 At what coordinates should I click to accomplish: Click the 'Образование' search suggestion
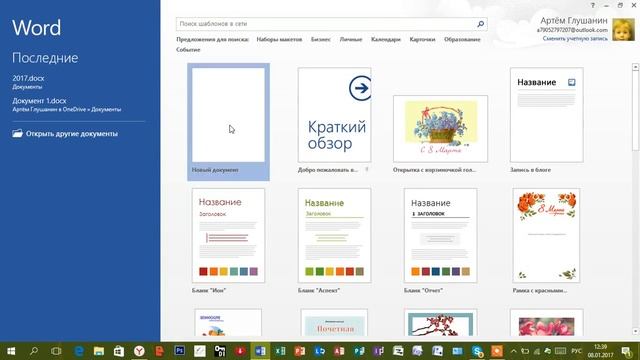pos(462,40)
